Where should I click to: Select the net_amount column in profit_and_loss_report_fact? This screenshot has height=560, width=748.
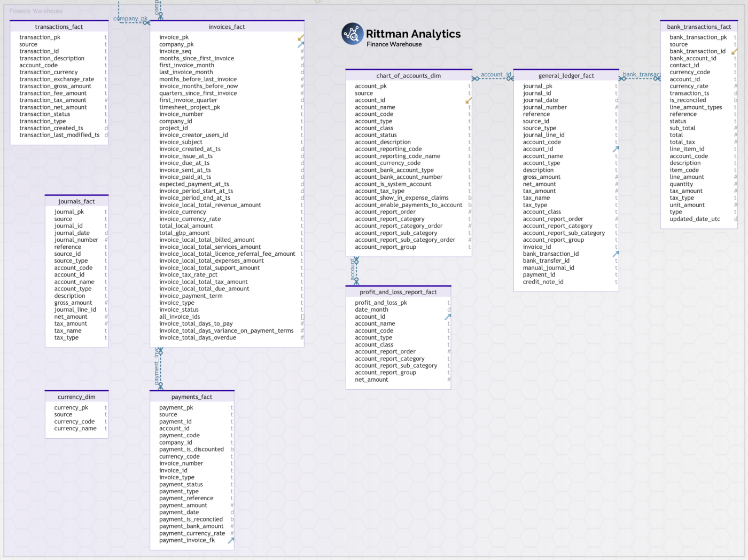[371, 380]
